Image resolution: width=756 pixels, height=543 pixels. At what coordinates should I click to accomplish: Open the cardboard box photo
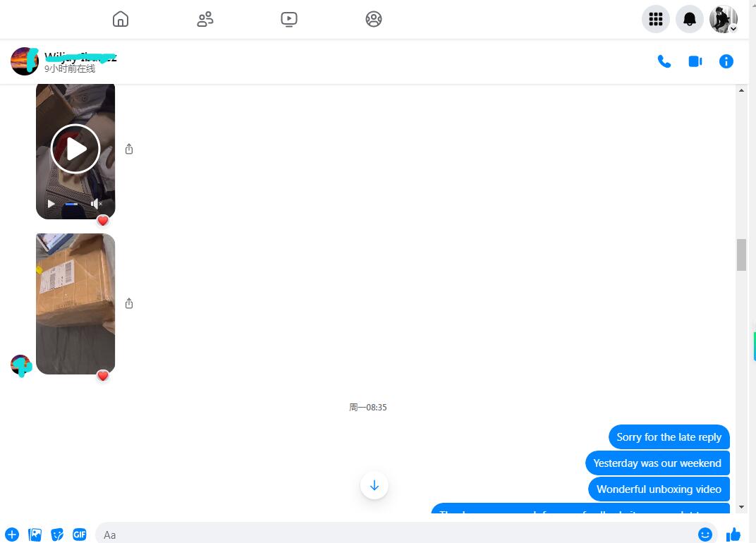point(75,303)
